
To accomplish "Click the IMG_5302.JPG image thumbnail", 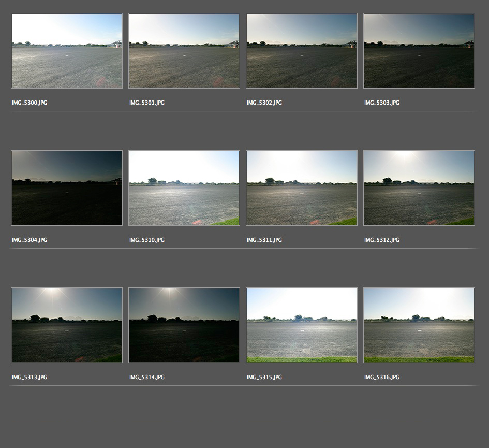I will pos(302,51).
